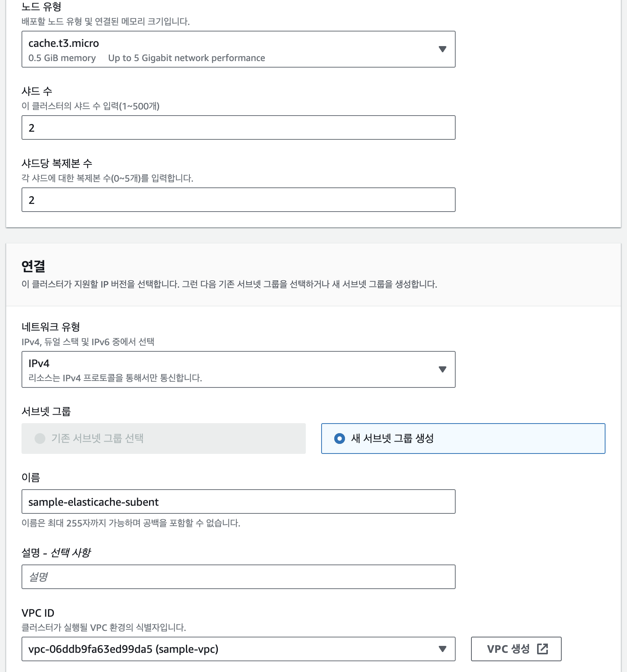Click the 네트워크 유형 field label

[x=51, y=327]
